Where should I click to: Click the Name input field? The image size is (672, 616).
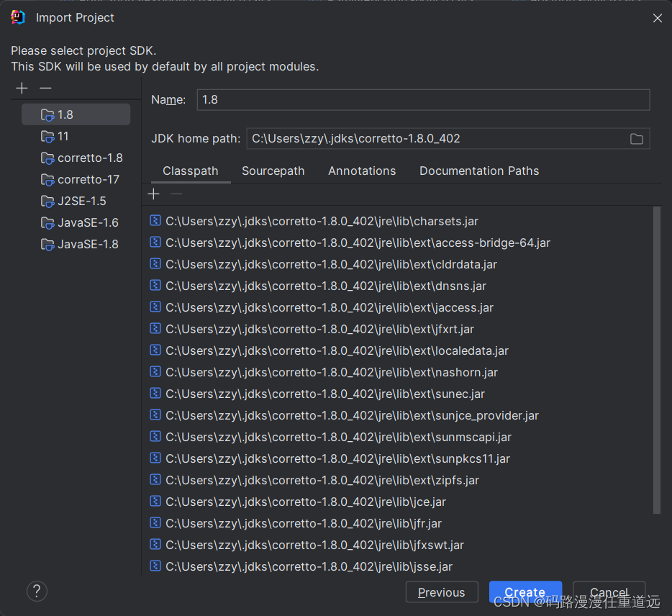tap(423, 99)
